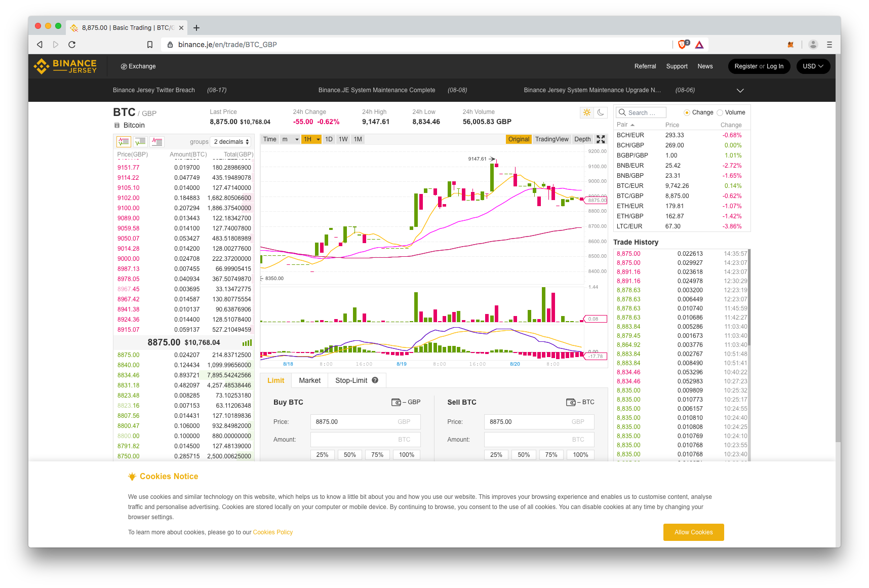Viewport: 869px width, 588px height.
Task: Click the Buy BTC Price field
Action: pyautogui.click(x=365, y=422)
